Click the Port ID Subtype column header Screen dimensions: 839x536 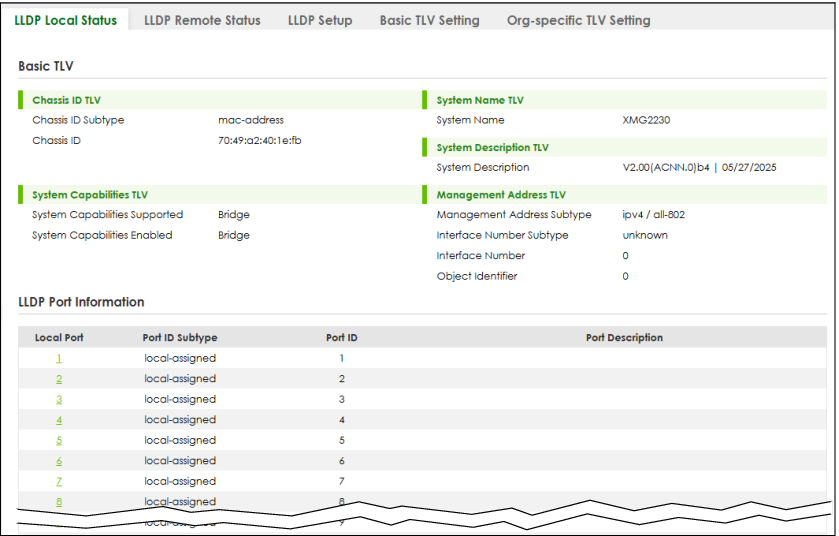[x=180, y=338]
